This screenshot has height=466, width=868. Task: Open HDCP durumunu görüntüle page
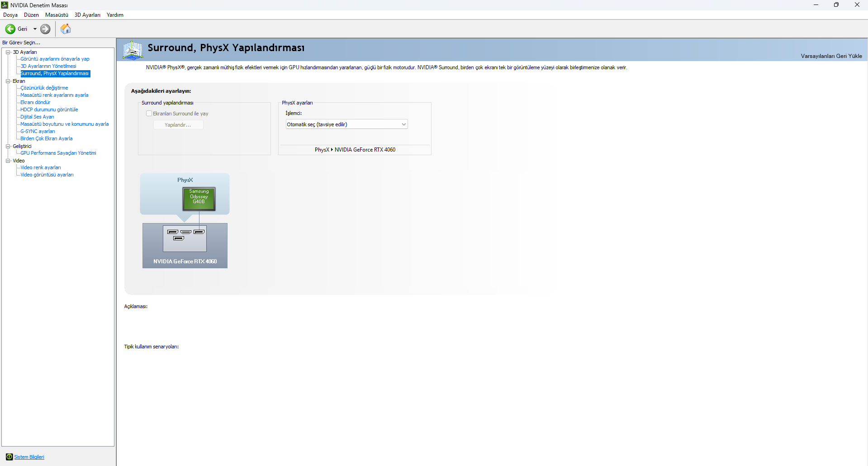click(49, 109)
